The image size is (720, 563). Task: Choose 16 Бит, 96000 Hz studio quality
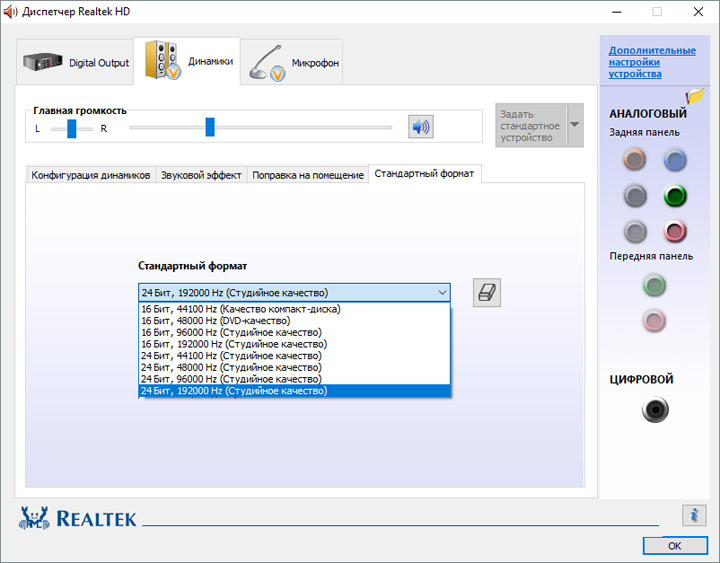(x=294, y=332)
